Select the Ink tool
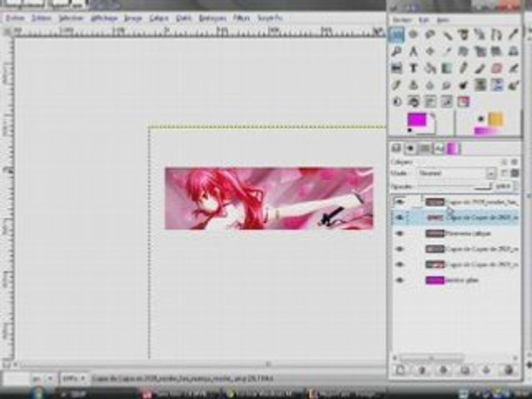The height and width of the screenshot is (399, 532). [x=397, y=85]
